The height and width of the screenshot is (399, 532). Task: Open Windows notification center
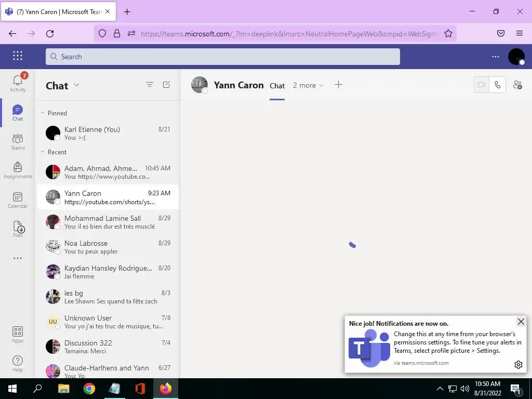click(515, 389)
